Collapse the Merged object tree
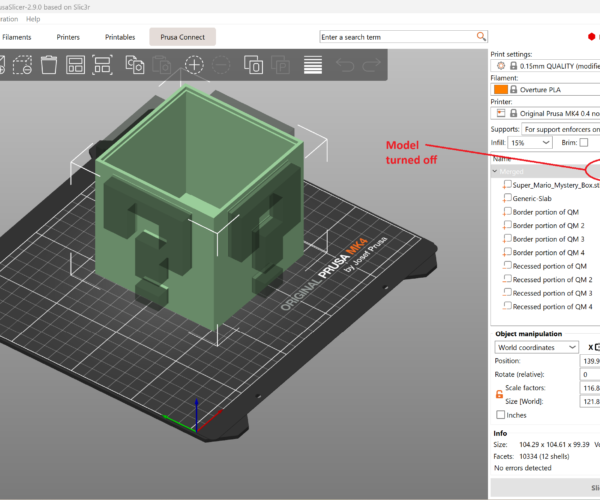Image resolution: width=600 pixels, height=500 pixels. (x=495, y=171)
